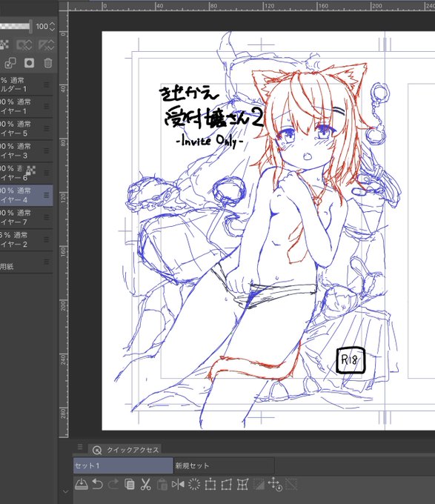Image resolution: width=435 pixels, height=504 pixels.
Task: Click the paste clipboard icon
Action: 162,484
